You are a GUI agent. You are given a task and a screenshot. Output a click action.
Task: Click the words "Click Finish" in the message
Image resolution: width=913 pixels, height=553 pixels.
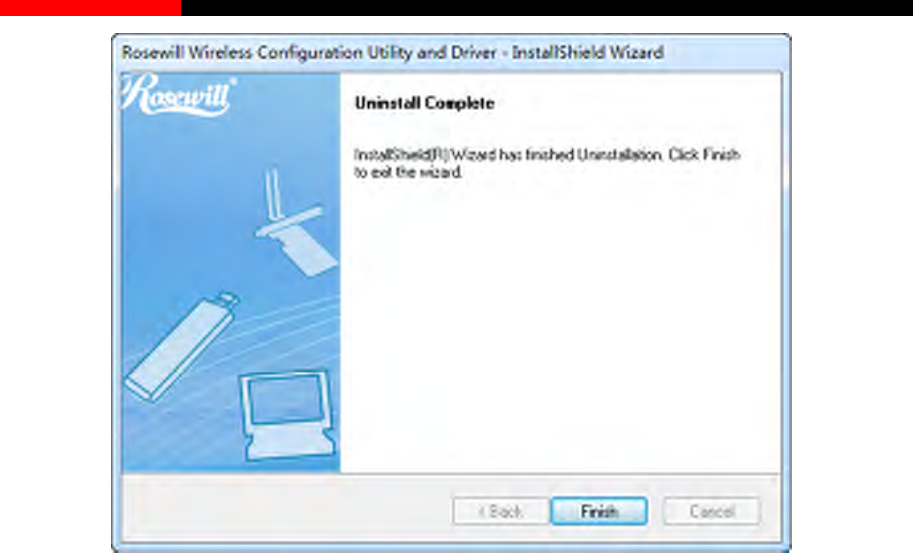pos(704,154)
